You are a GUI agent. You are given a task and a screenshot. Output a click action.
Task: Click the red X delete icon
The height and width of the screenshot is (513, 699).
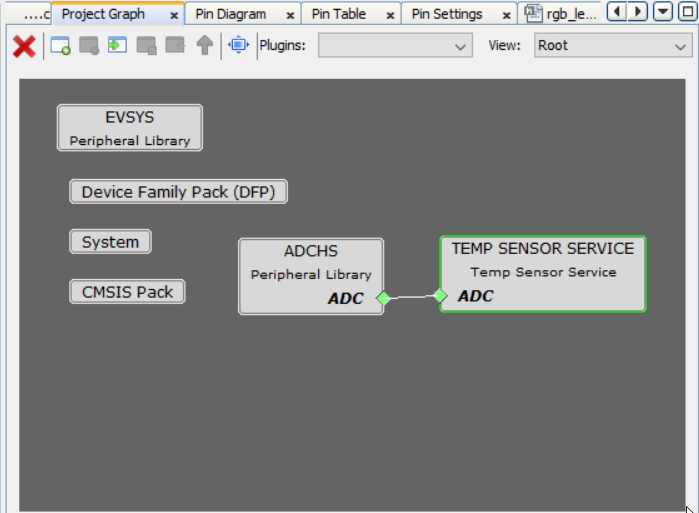point(24,46)
